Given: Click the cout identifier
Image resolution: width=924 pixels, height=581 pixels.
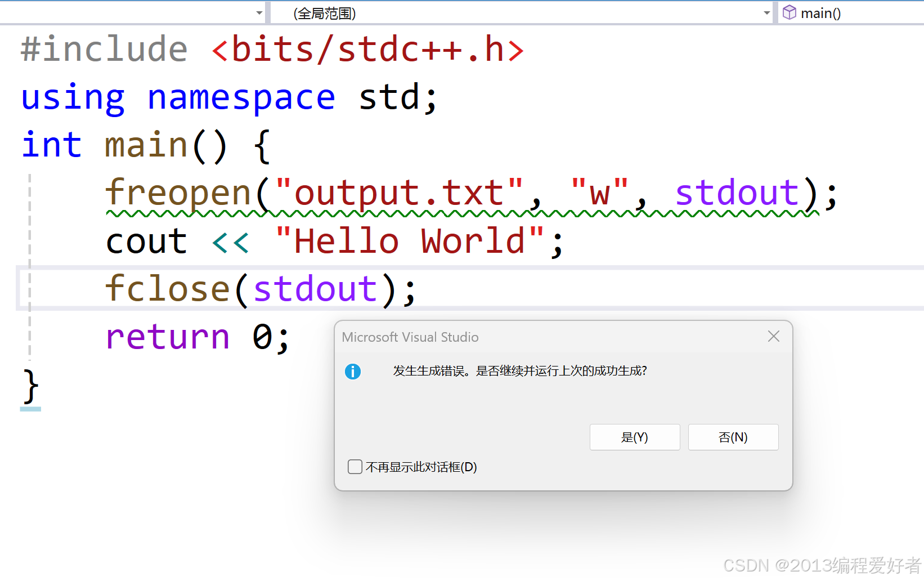Looking at the screenshot, I should click(146, 241).
